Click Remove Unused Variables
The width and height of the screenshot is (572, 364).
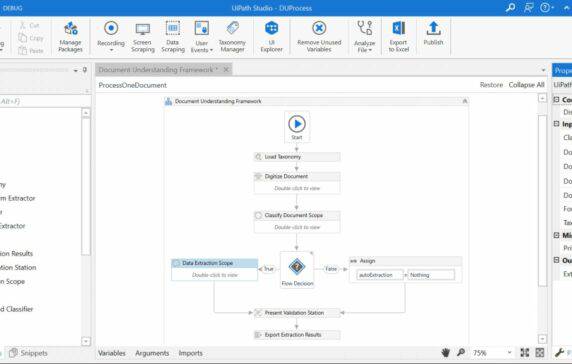pos(319,36)
